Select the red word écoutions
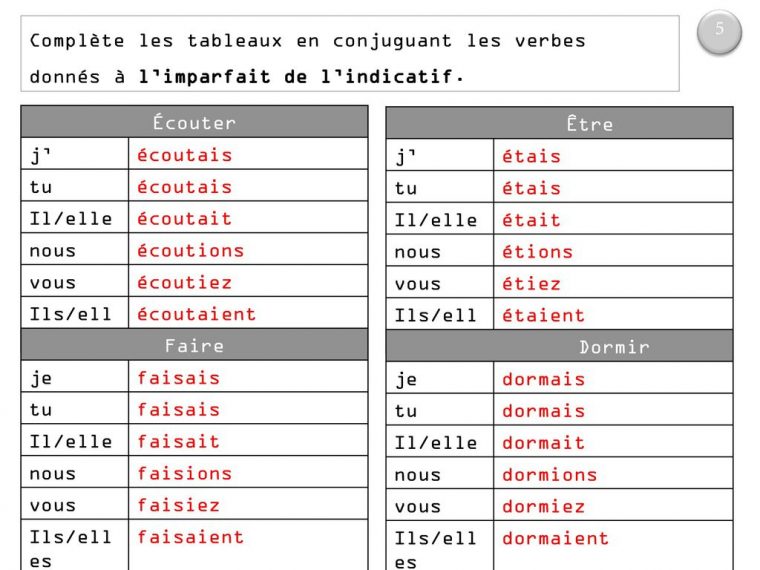The width and height of the screenshot is (760, 570). coord(190,251)
